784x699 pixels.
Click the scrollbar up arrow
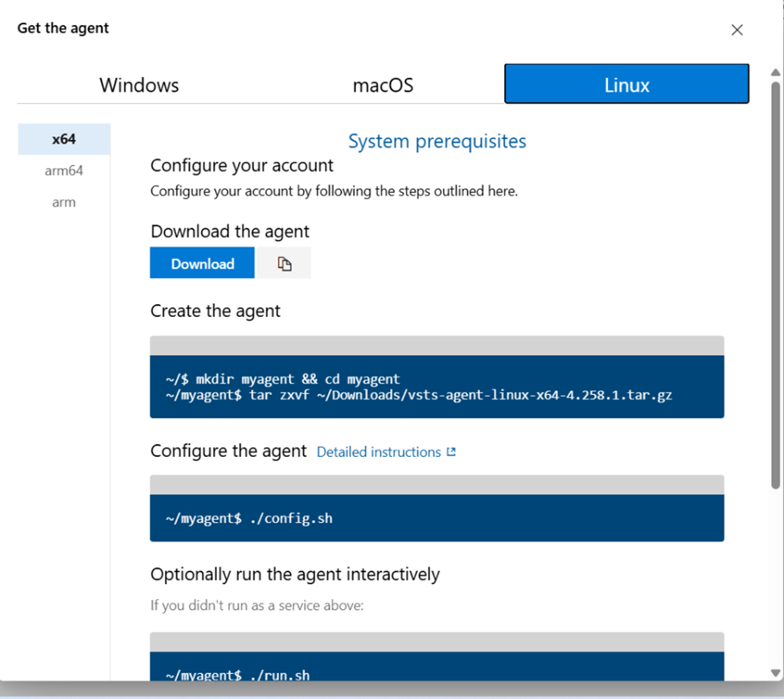point(775,72)
